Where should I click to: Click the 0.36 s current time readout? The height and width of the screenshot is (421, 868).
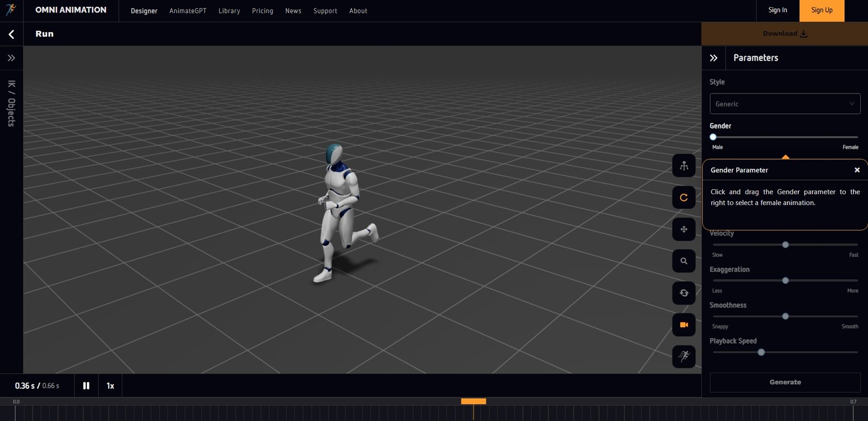pyautogui.click(x=25, y=386)
